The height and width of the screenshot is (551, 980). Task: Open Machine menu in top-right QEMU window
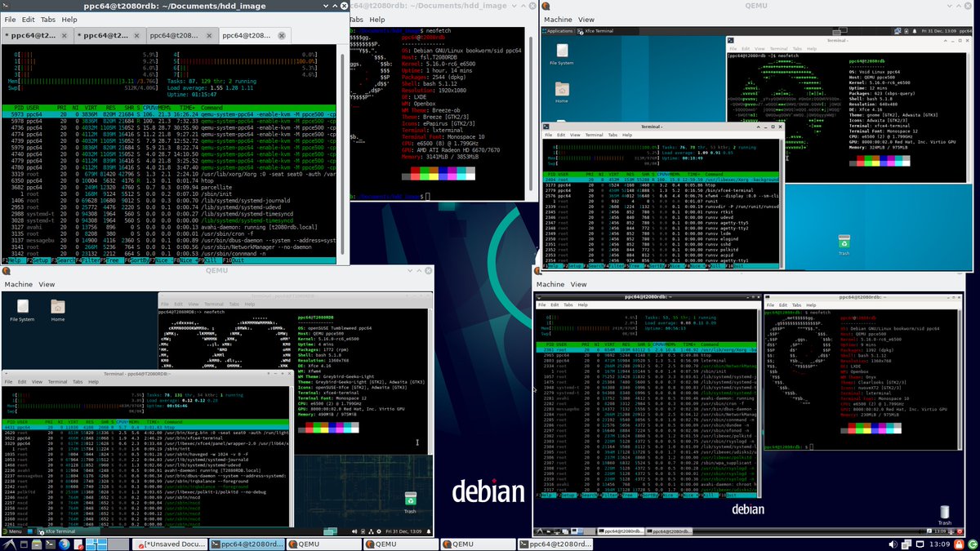tap(558, 19)
